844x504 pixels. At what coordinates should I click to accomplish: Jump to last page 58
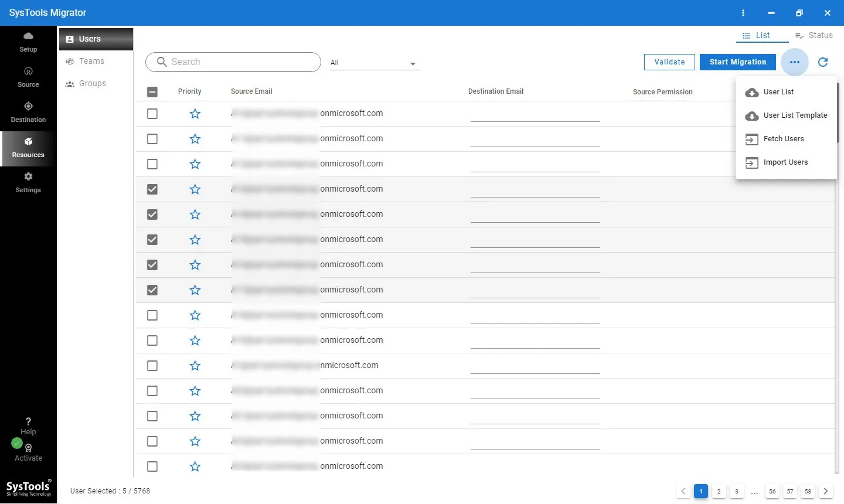tap(808, 491)
